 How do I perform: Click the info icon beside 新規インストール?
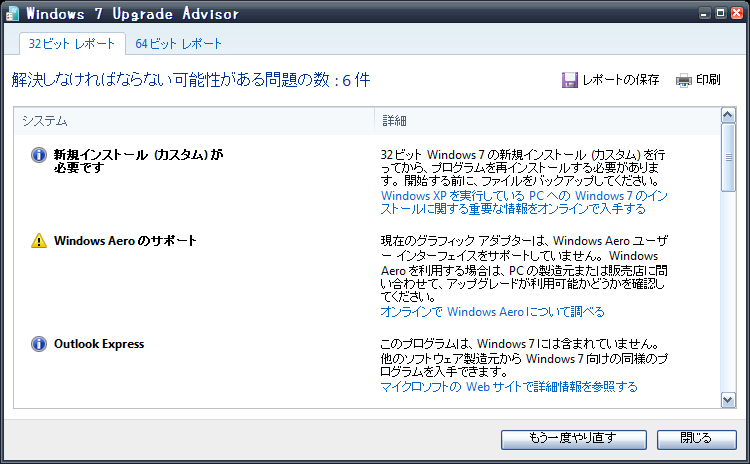[x=39, y=155]
